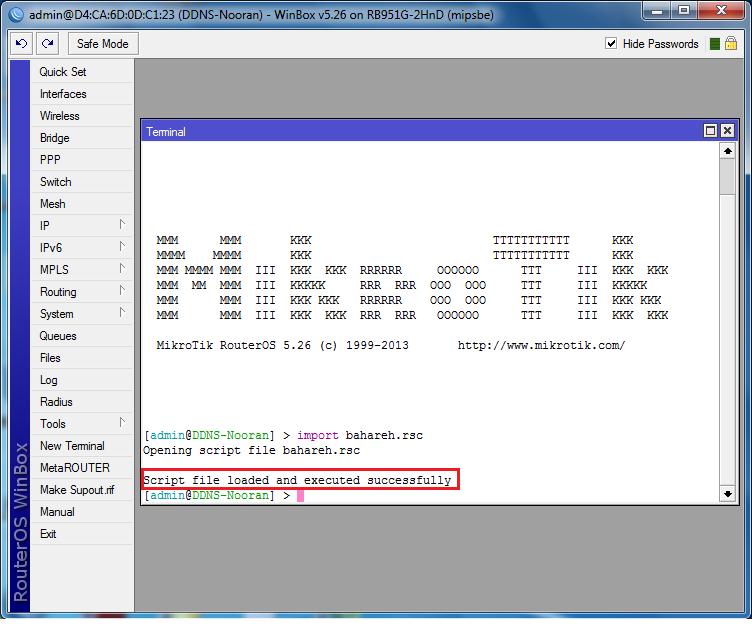
Task: Open Interfaces menu item
Action: coord(82,94)
